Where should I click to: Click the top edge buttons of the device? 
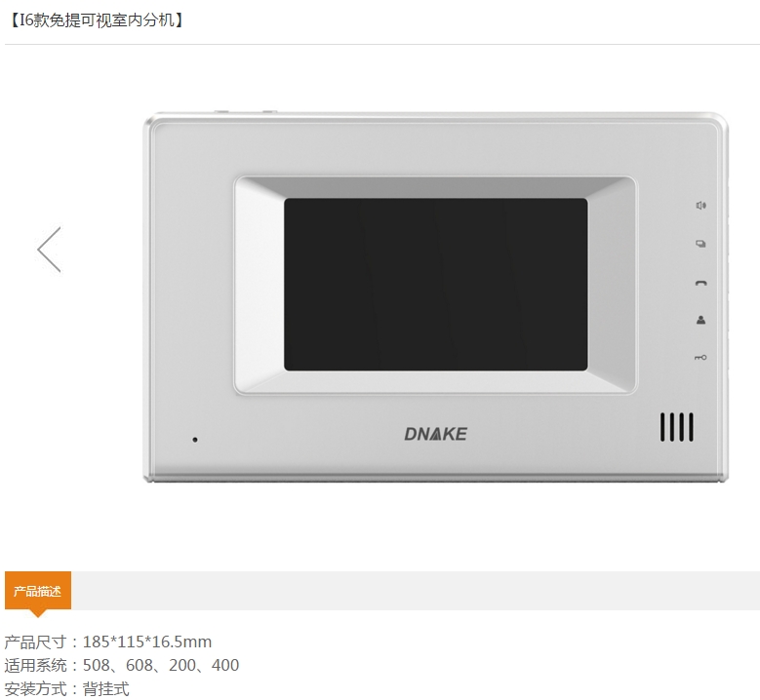click(x=246, y=112)
